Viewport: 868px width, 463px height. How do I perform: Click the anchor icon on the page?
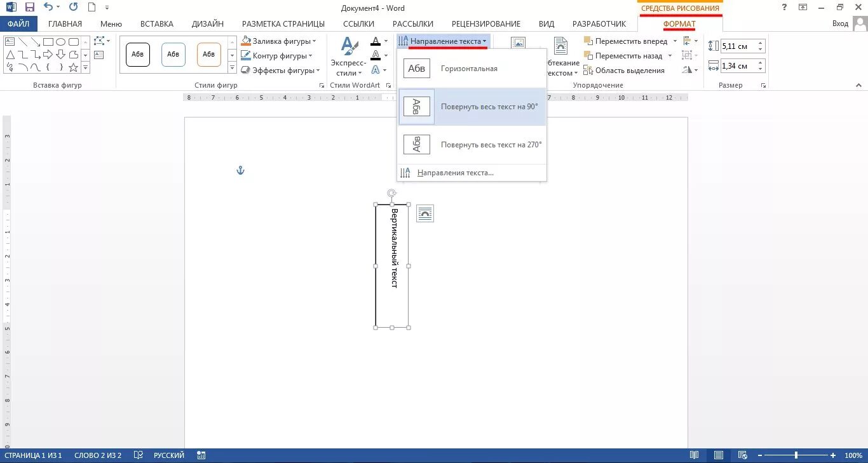pyautogui.click(x=240, y=170)
